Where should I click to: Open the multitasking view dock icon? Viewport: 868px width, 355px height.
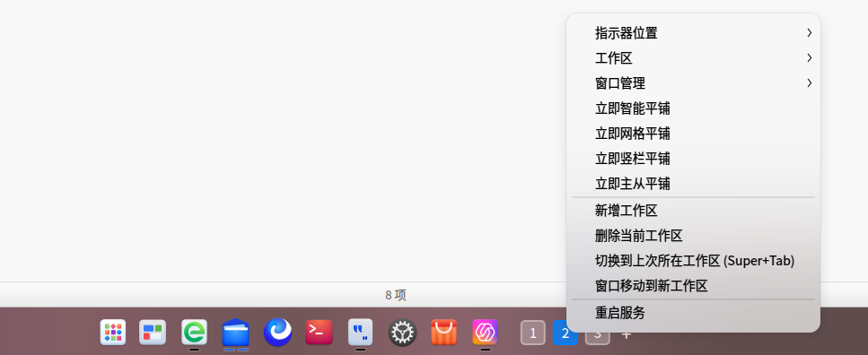pos(153,333)
